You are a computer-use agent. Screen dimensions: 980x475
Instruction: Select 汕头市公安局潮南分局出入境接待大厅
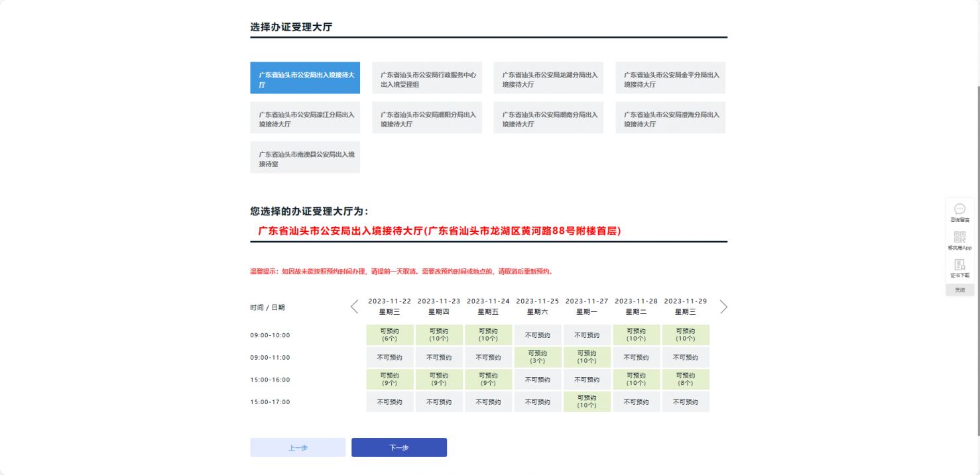[x=548, y=117]
